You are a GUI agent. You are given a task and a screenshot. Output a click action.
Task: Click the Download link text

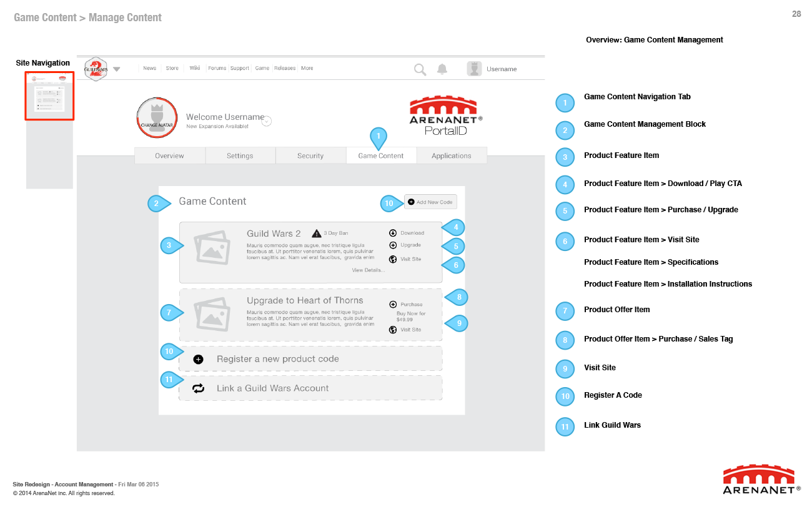(412, 233)
